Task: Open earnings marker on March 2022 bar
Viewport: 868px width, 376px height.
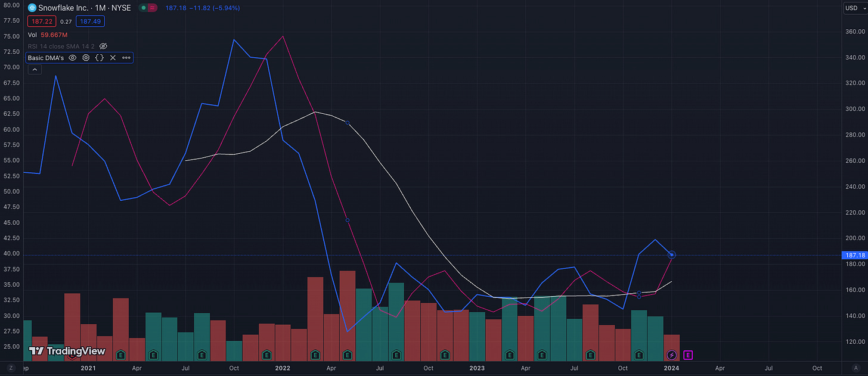Action: tap(315, 355)
